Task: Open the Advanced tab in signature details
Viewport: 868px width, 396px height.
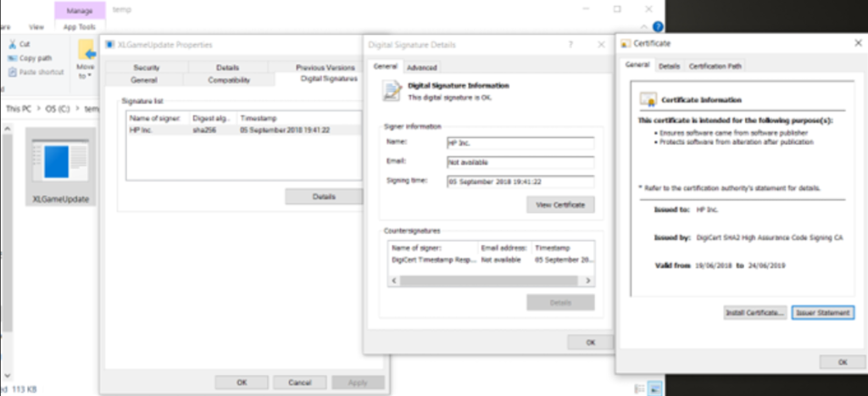Action: pyautogui.click(x=421, y=67)
